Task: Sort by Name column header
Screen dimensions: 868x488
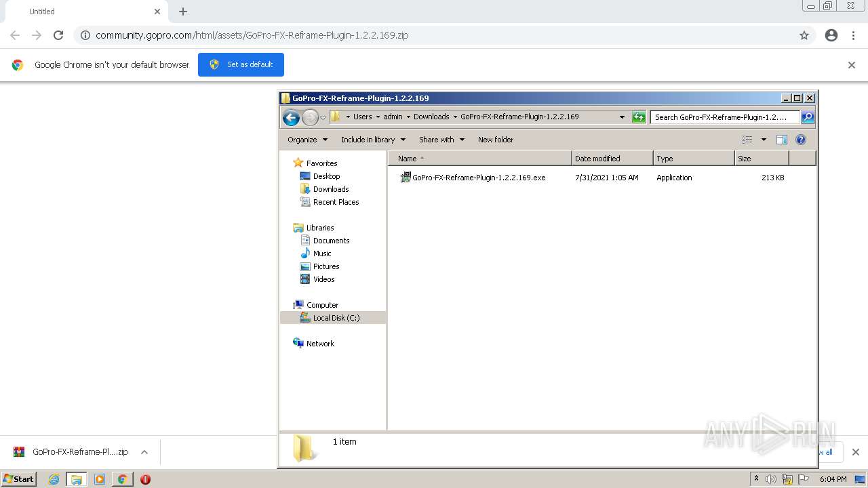Action: 479,159
